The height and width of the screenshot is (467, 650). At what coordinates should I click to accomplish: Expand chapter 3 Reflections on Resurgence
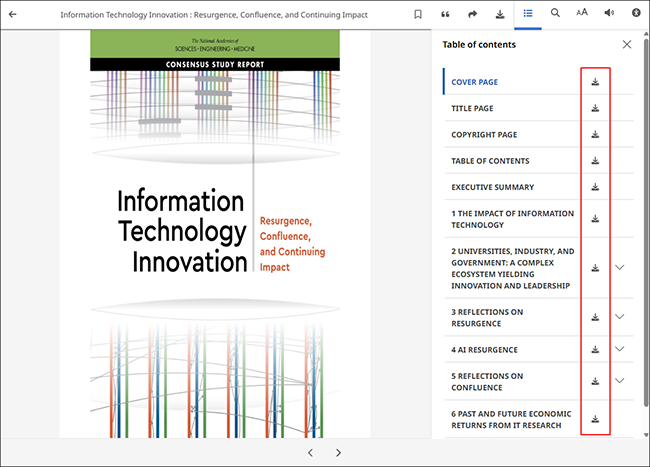pos(619,317)
